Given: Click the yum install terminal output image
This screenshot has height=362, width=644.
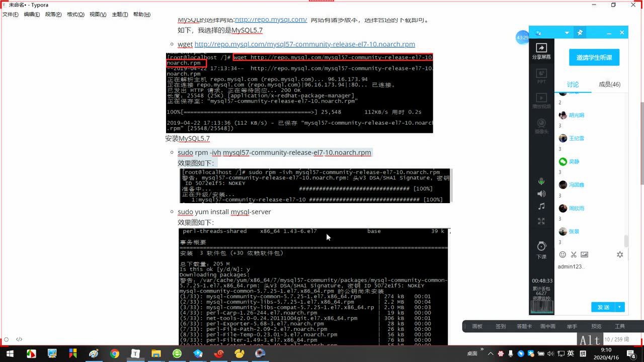Looking at the screenshot, I should pyautogui.click(x=314, y=287).
